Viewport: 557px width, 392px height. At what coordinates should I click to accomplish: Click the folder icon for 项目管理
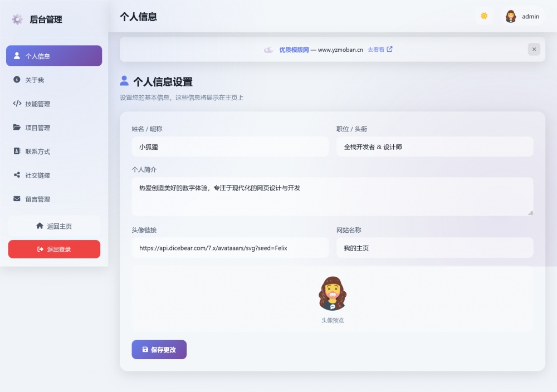click(17, 128)
